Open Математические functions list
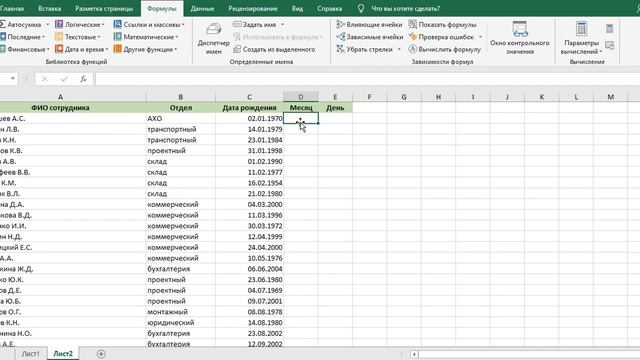640x360 pixels. point(146,37)
